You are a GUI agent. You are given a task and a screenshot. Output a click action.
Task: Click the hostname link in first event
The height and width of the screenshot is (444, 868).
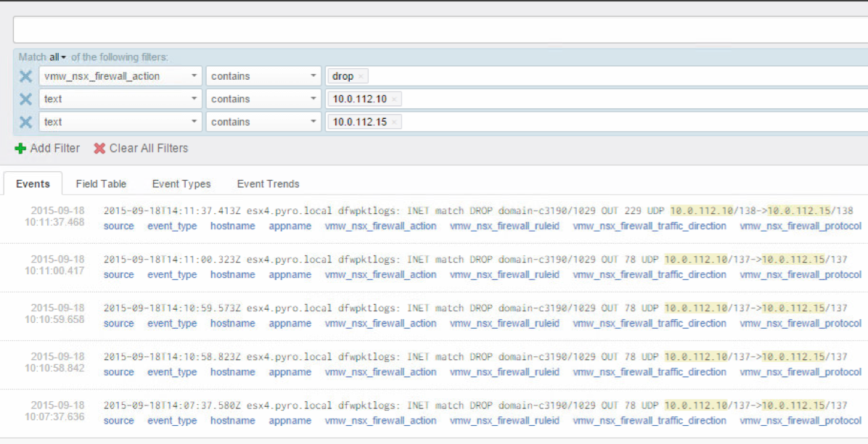tap(232, 226)
